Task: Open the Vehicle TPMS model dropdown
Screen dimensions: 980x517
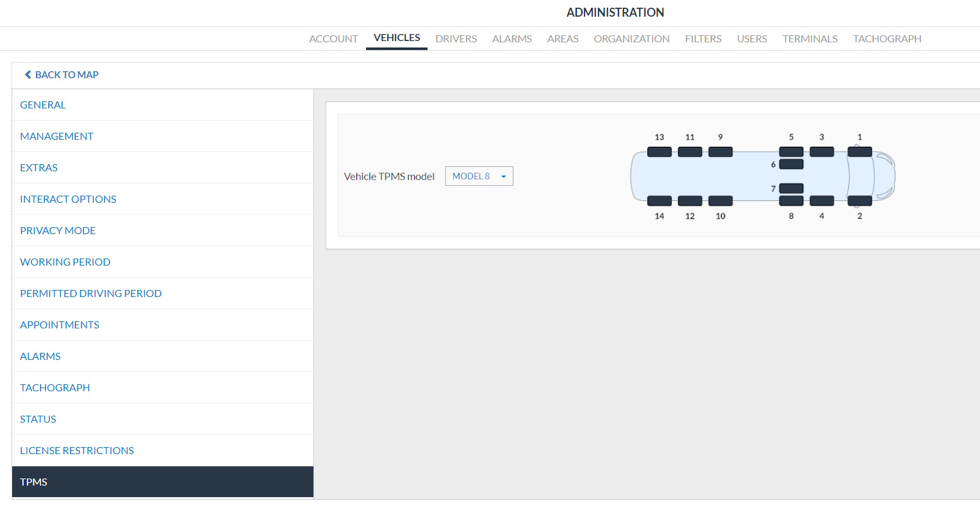Action: click(x=479, y=176)
